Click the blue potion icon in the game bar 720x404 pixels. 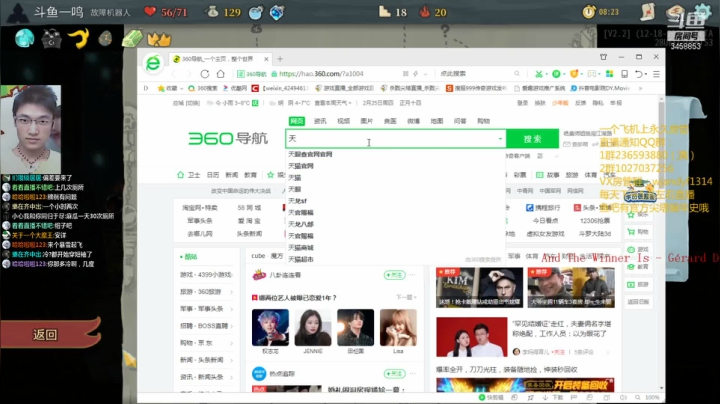pyautogui.click(x=256, y=12)
